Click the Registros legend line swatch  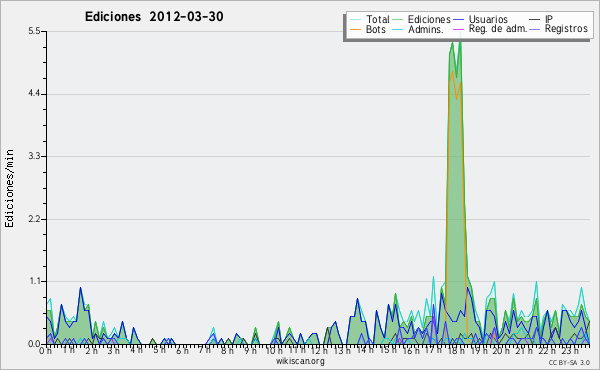tap(535, 29)
